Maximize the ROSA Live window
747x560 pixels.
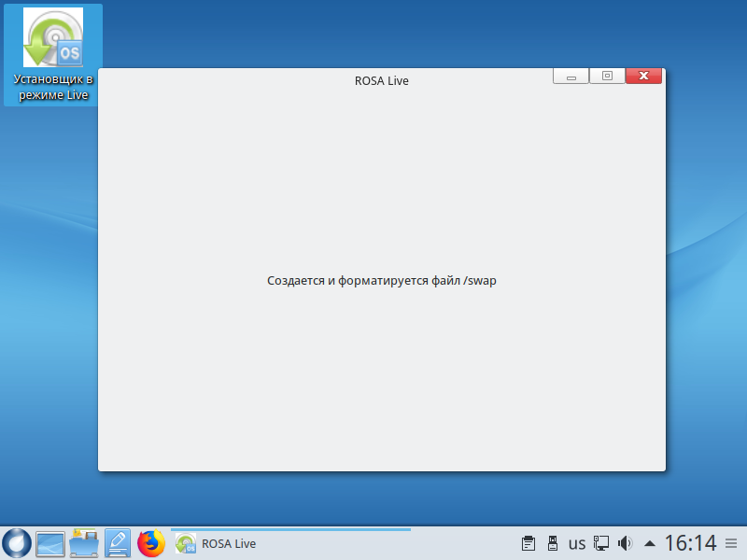(x=607, y=77)
